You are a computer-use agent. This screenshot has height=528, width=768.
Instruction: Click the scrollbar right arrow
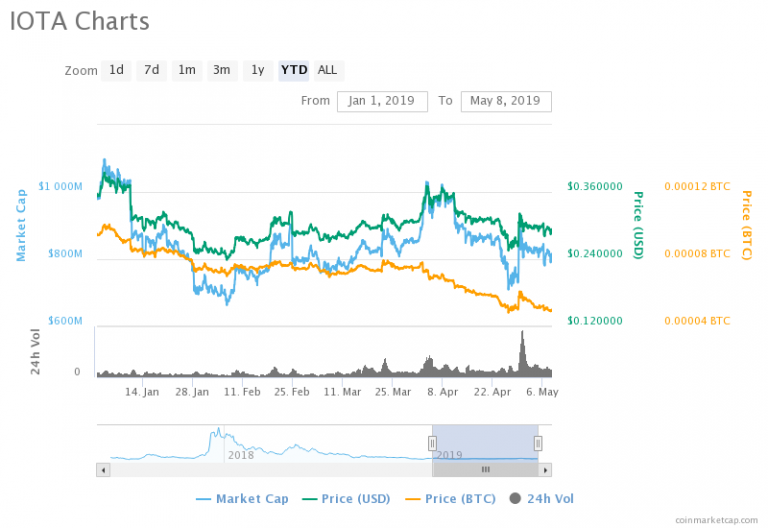pos(545,469)
